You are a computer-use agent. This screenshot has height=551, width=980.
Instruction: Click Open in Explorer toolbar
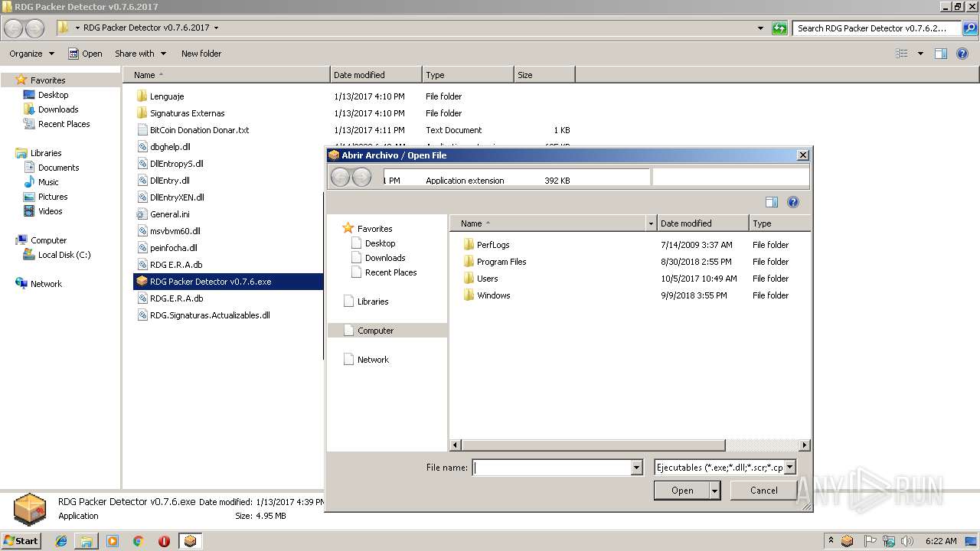click(85, 54)
